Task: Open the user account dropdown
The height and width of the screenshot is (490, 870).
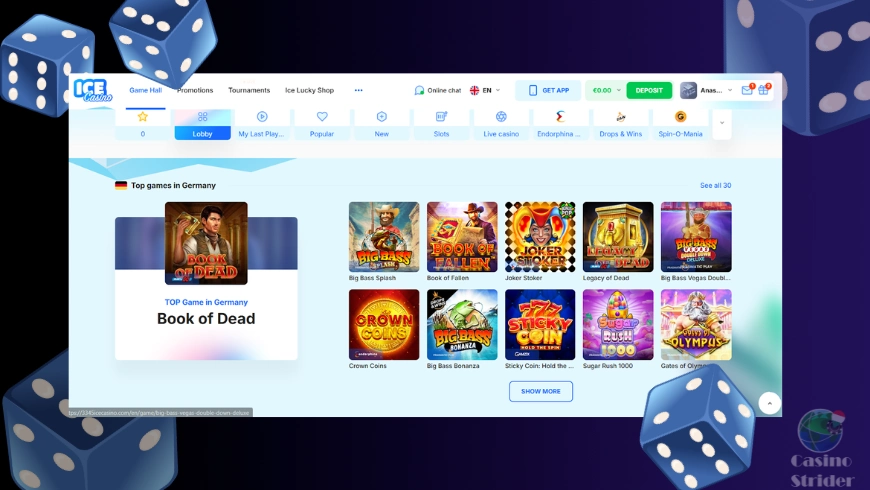Action: click(x=707, y=90)
